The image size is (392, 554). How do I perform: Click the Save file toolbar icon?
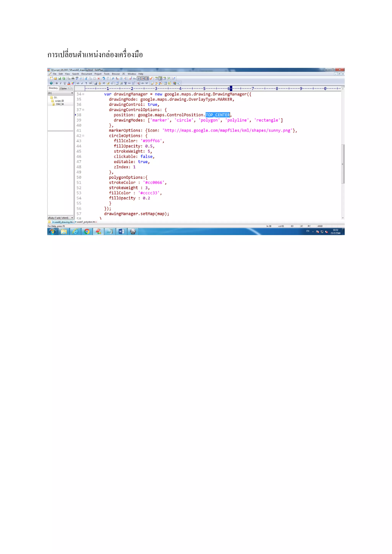(x=60, y=78)
